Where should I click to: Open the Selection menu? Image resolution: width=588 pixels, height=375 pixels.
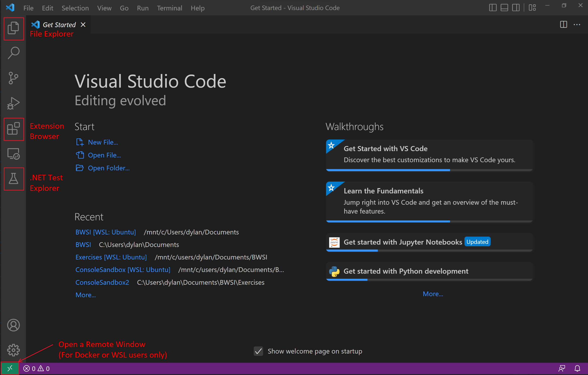click(x=75, y=8)
